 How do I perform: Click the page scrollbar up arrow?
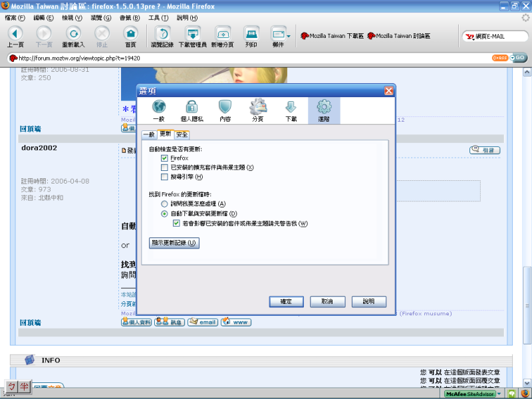[x=527, y=72]
